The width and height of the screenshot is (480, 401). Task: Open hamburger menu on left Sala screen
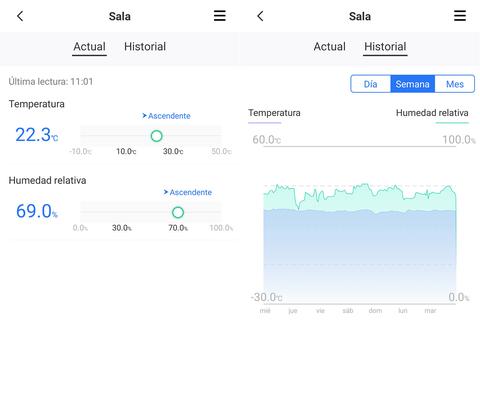click(220, 16)
